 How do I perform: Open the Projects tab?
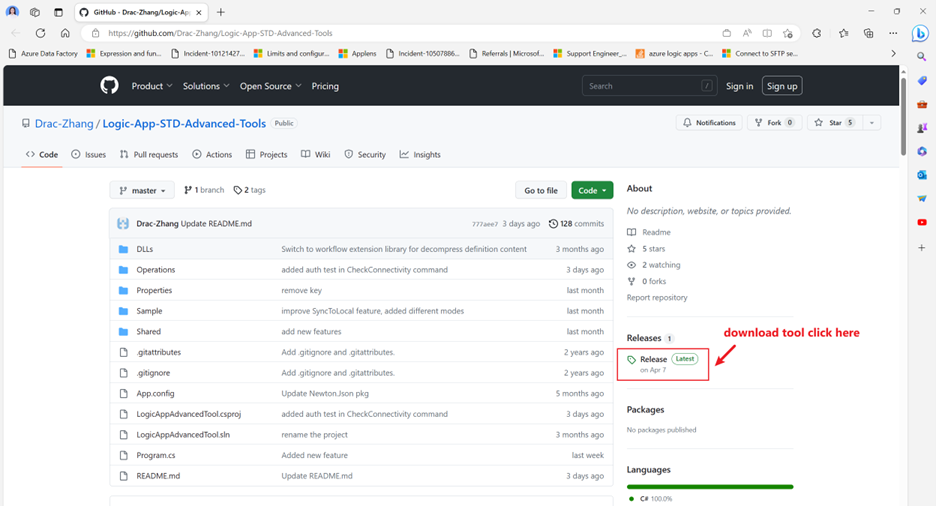click(x=266, y=155)
